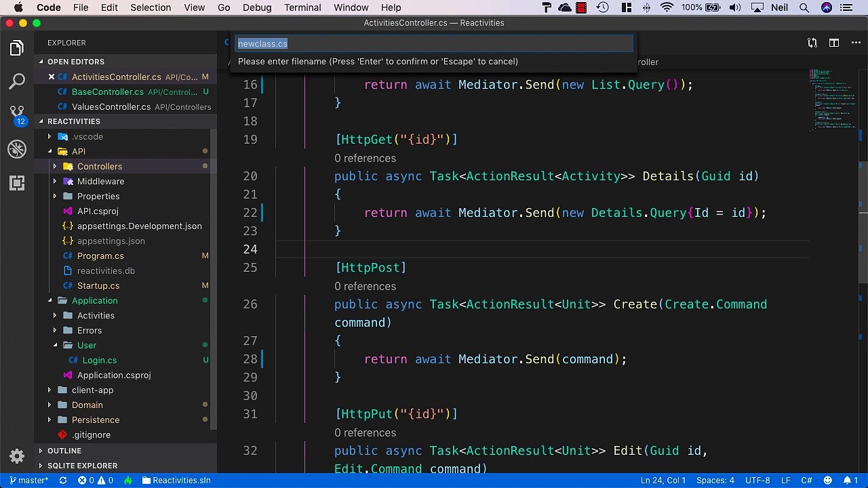The image size is (868, 488).
Task: Select BaseController.cs in Open Editors
Action: (x=108, y=91)
